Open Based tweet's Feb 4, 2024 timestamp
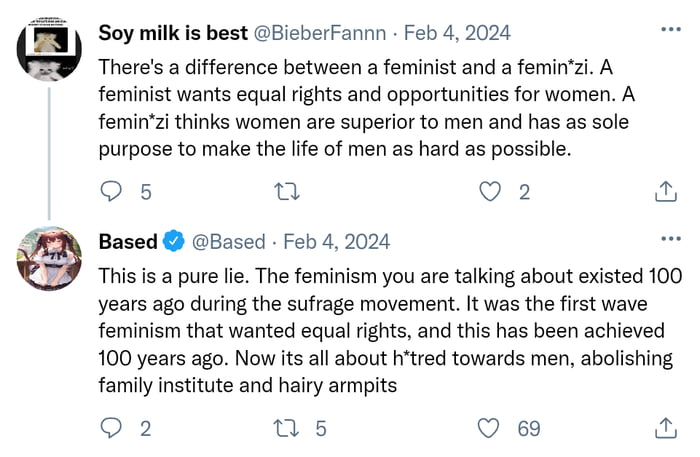This screenshot has width=700, height=457. [x=337, y=242]
